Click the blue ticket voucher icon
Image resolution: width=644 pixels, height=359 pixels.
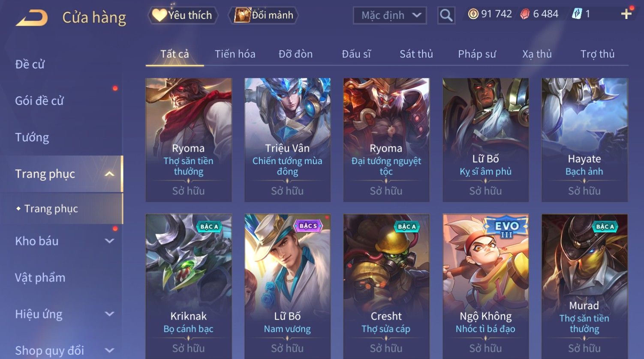click(577, 14)
